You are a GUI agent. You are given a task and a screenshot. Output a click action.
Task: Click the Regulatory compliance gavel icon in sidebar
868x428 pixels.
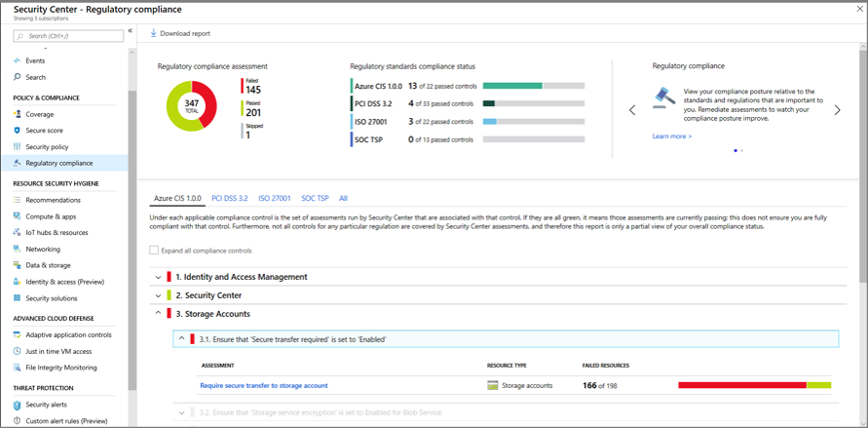[x=18, y=163]
